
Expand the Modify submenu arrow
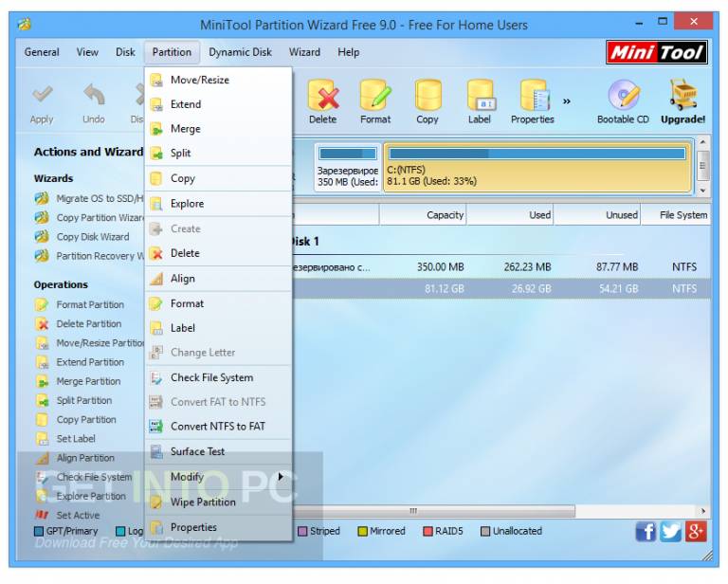coord(281,477)
